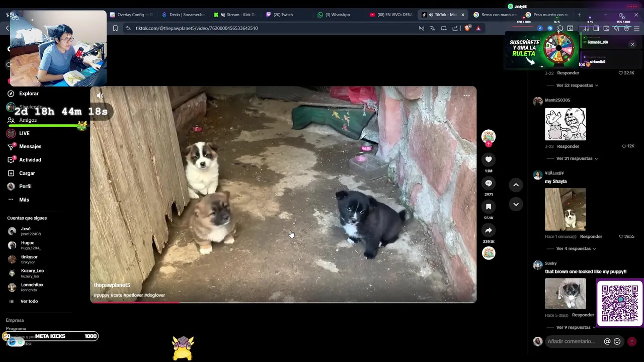Reply to Sueky's comment
Screen dimensions: 644x362
click(583, 315)
